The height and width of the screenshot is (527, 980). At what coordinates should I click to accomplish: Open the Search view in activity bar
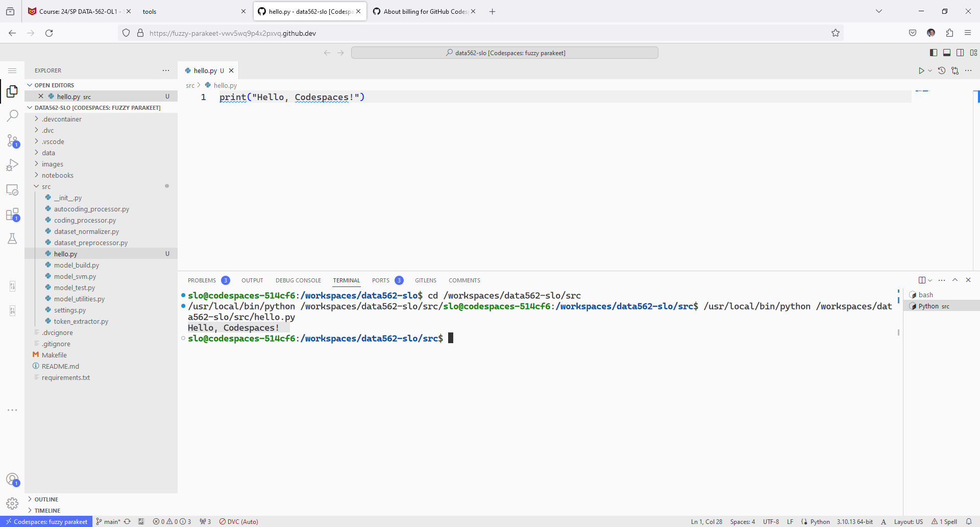[x=12, y=116]
